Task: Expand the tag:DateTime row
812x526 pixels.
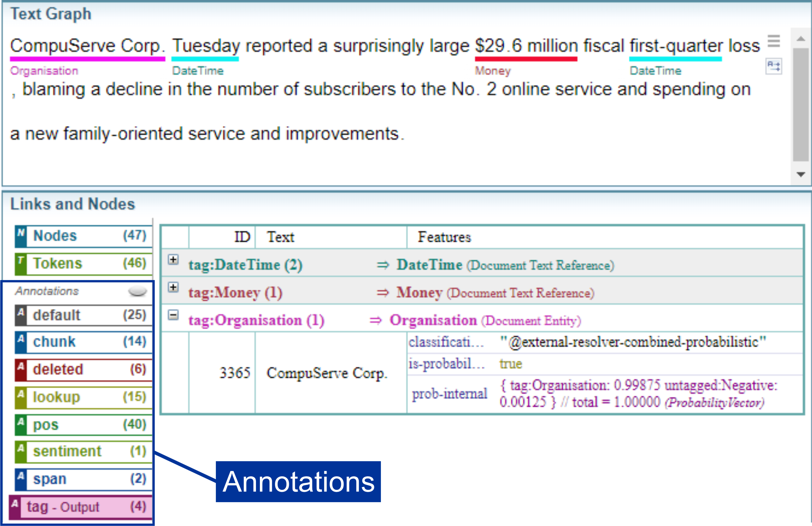Action: point(174,260)
